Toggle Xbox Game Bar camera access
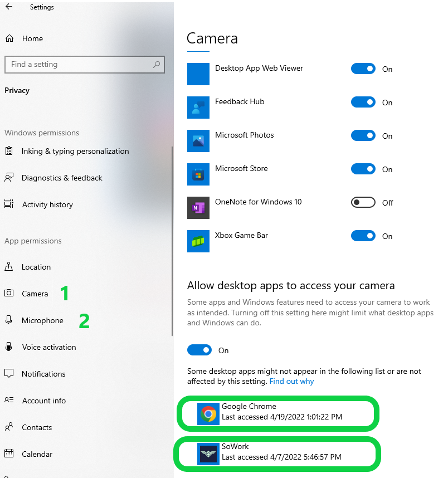Viewport: 448px width, 478px height. point(363,236)
